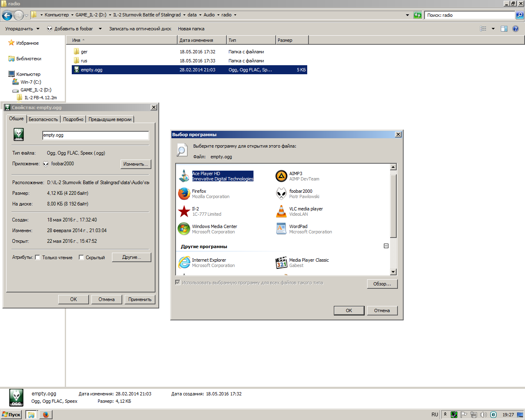Pick the Firefox icon in program list
This screenshot has width=525, height=420.
184,194
